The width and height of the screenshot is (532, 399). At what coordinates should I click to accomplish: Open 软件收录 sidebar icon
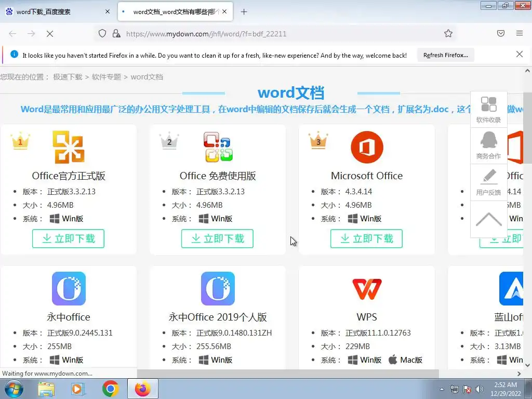(488, 109)
